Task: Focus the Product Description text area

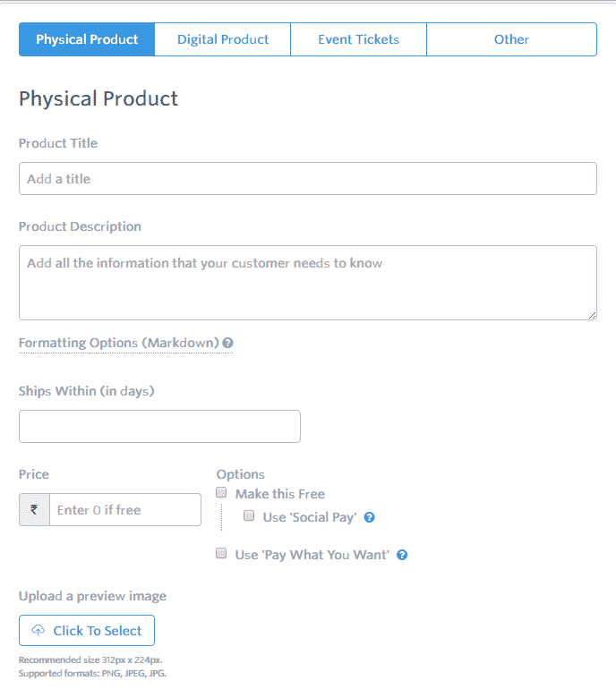Action: coord(308,283)
